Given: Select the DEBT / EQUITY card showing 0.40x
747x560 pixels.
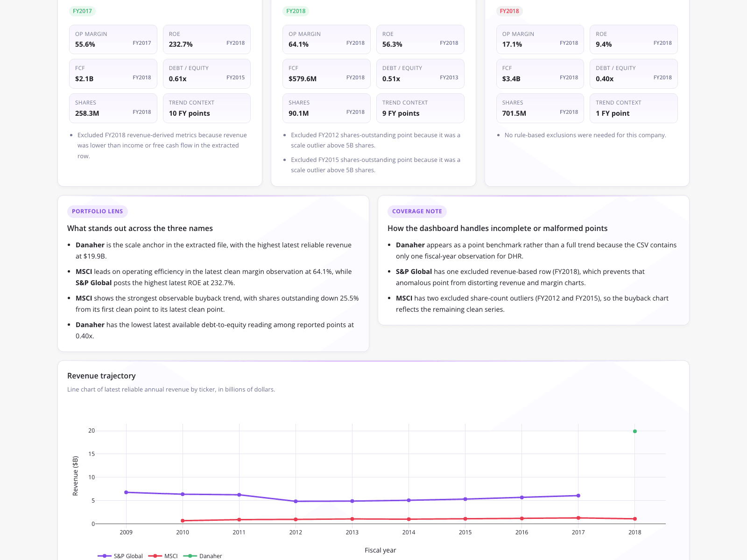Looking at the screenshot, I should tap(634, 74).
